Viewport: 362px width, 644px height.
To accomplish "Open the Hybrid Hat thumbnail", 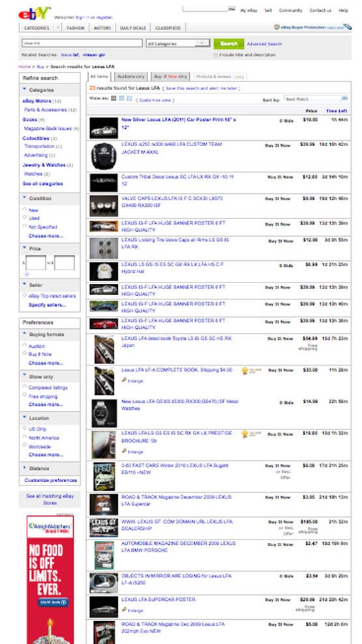I will [x=104, y=271].
